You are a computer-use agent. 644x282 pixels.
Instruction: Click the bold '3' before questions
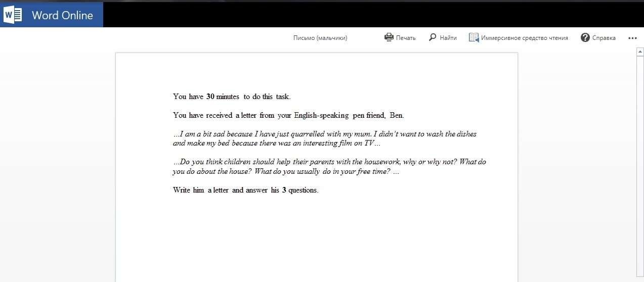[x=284, y=191]
